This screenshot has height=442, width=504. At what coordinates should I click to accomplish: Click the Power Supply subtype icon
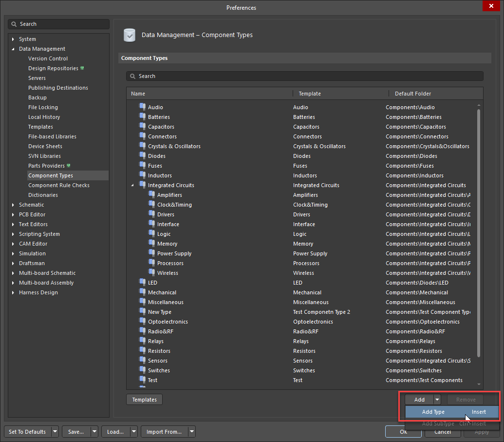tap(152, 253)
